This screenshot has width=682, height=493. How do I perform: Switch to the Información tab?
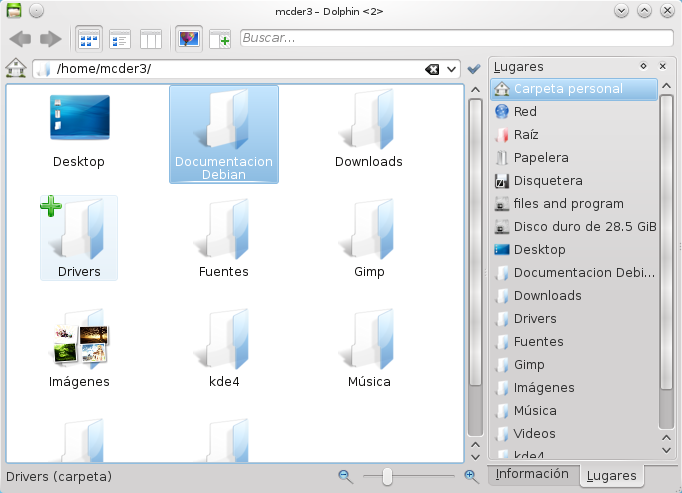pyautogui.click(x=532, y=474)
